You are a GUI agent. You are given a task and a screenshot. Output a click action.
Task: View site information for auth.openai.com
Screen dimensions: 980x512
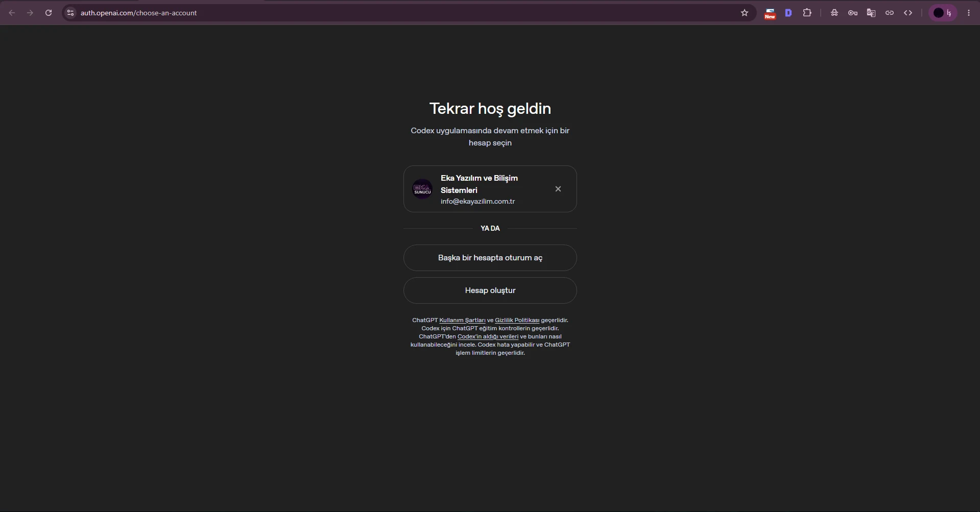[70, 13]
